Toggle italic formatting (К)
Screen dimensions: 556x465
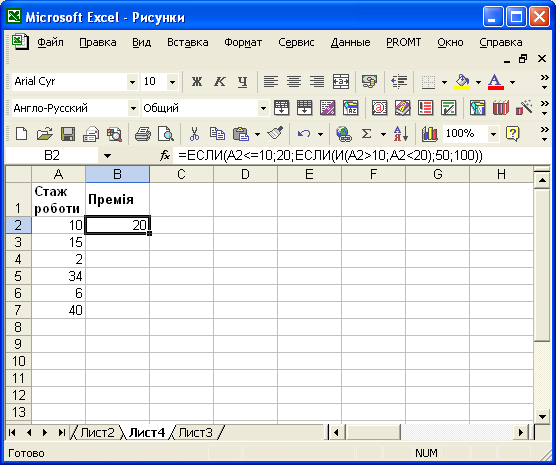coord(219,82)
